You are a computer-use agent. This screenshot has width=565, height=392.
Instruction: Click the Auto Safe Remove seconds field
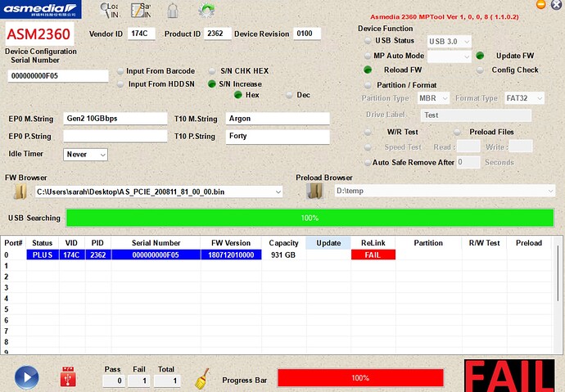(468, 162)
